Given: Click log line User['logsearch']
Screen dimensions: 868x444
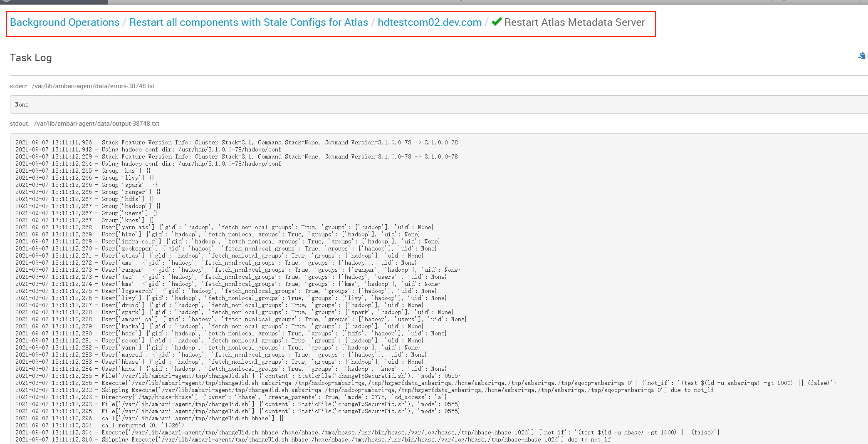Looking at the screenshot, I should 226,291.
